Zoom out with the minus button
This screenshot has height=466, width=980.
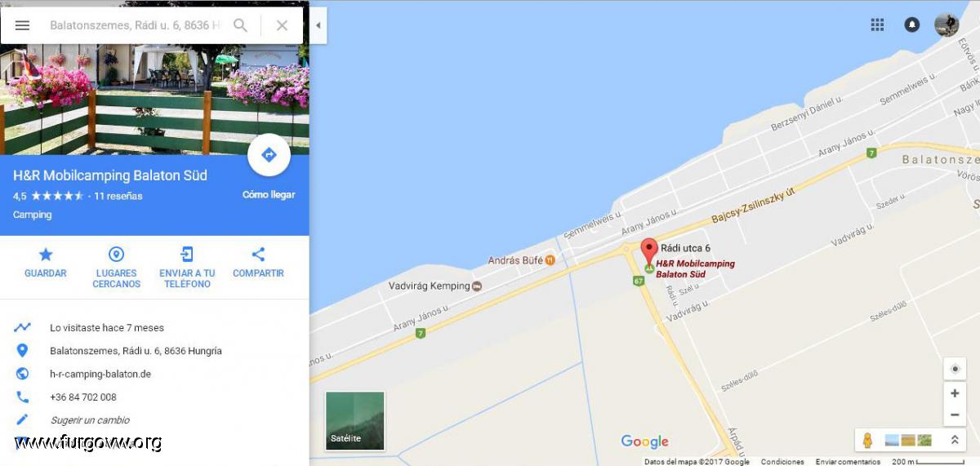(x=955, y=415)
